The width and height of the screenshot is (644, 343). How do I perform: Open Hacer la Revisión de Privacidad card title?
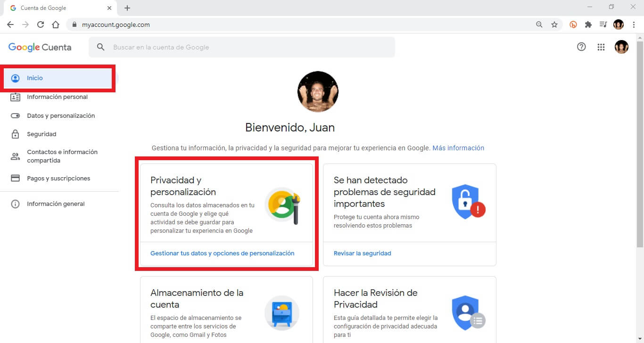[x=376, y=299]
